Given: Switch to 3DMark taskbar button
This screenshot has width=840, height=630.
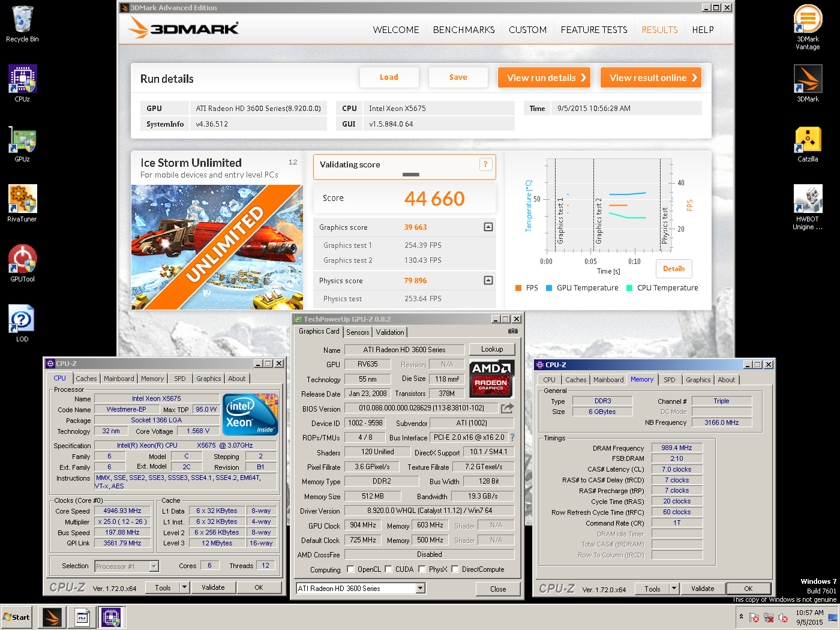Looking at the screenshot, I should [x=52, y=617].
